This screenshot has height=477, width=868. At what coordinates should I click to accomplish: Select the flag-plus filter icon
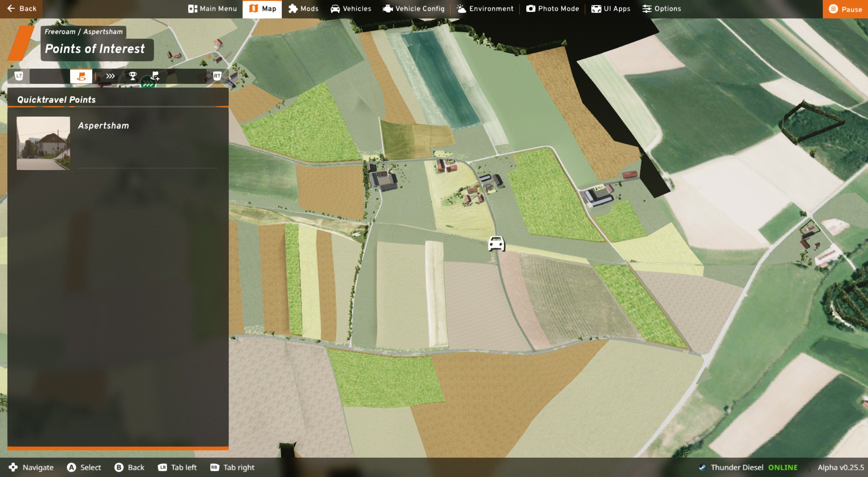[155, 76]
